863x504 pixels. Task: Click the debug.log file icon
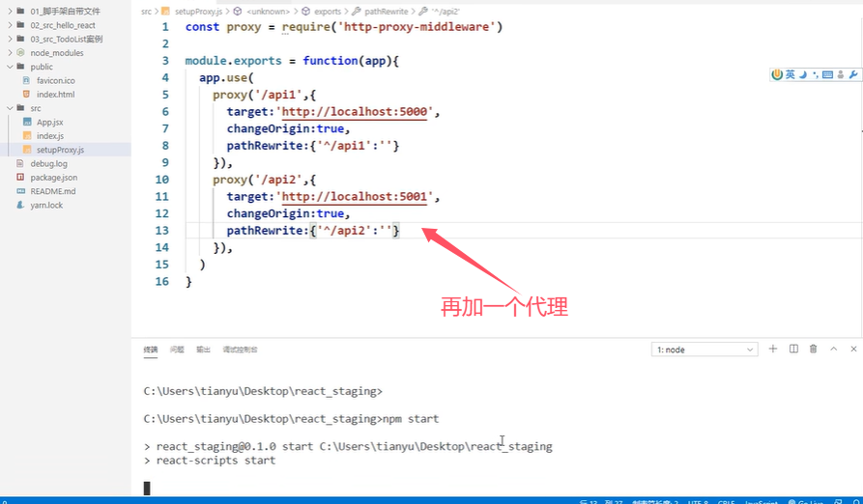pos(20,163)
